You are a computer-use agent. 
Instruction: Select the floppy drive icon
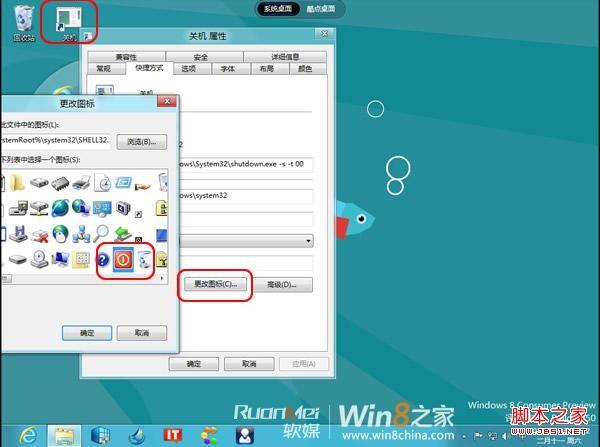coord(18,233)
